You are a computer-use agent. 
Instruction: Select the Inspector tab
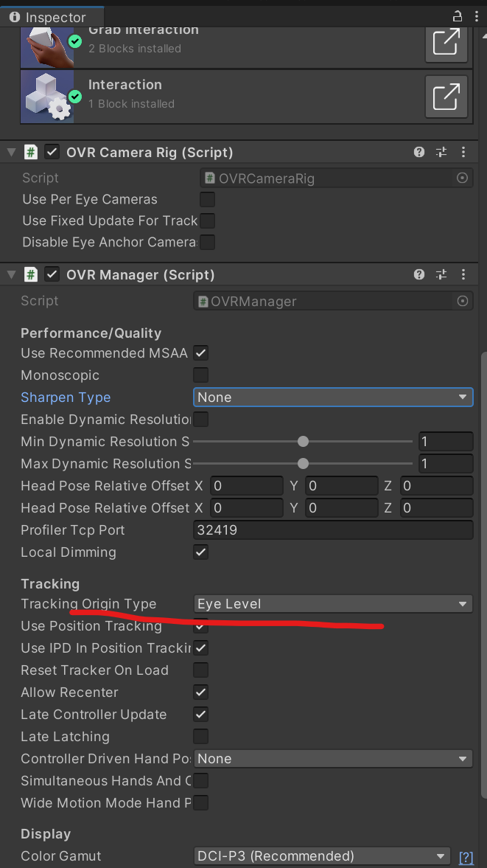[x=52, y=17]
